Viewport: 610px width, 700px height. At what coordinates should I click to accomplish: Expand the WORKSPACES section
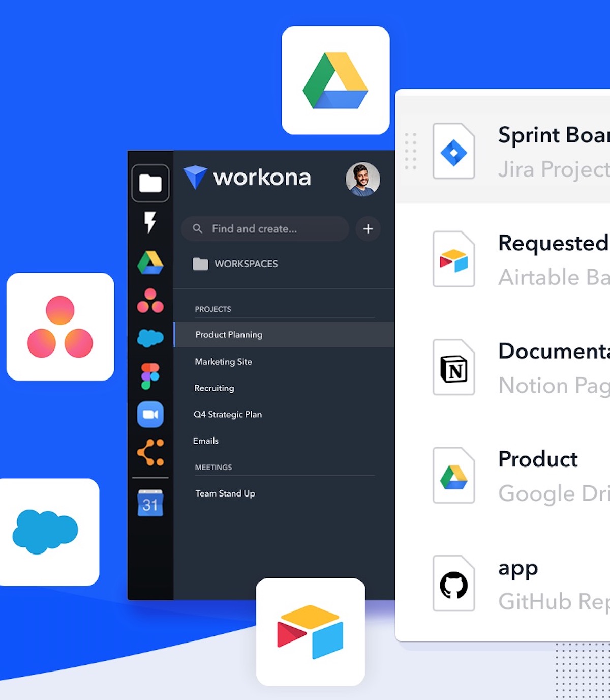tap(246, 264)
